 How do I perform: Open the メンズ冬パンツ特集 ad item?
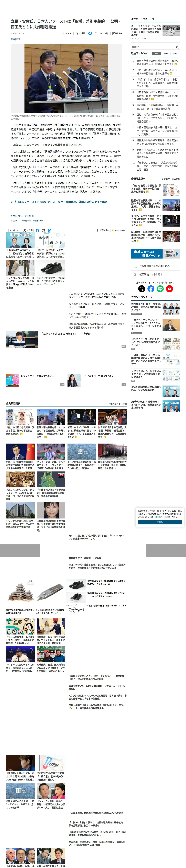coord(20,275)
